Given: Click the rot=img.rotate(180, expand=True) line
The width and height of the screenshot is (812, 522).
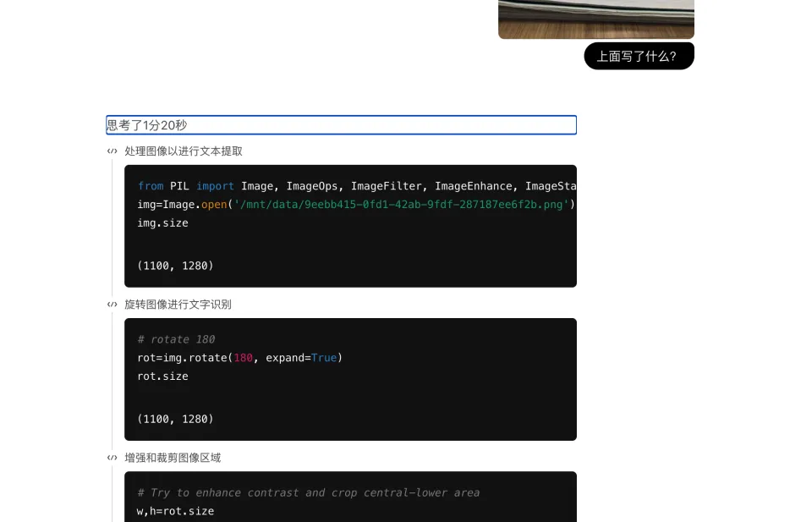Looking at the screenshot, I should point(239,358).
